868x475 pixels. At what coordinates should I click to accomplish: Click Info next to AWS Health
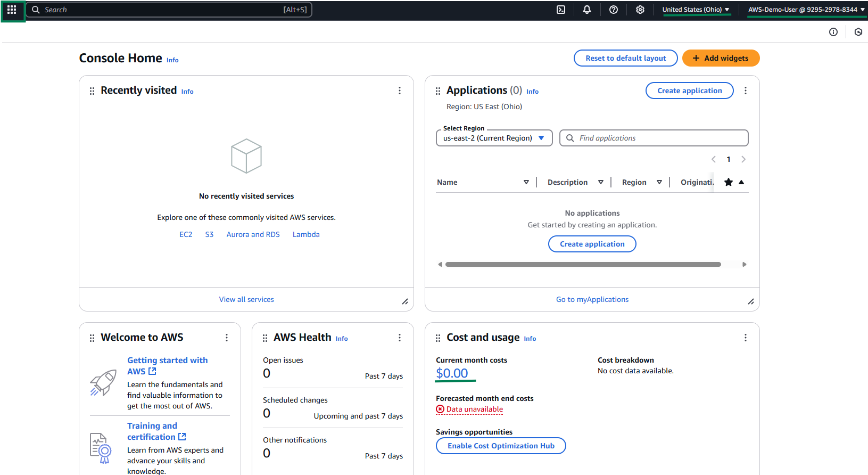pos(342,339)
